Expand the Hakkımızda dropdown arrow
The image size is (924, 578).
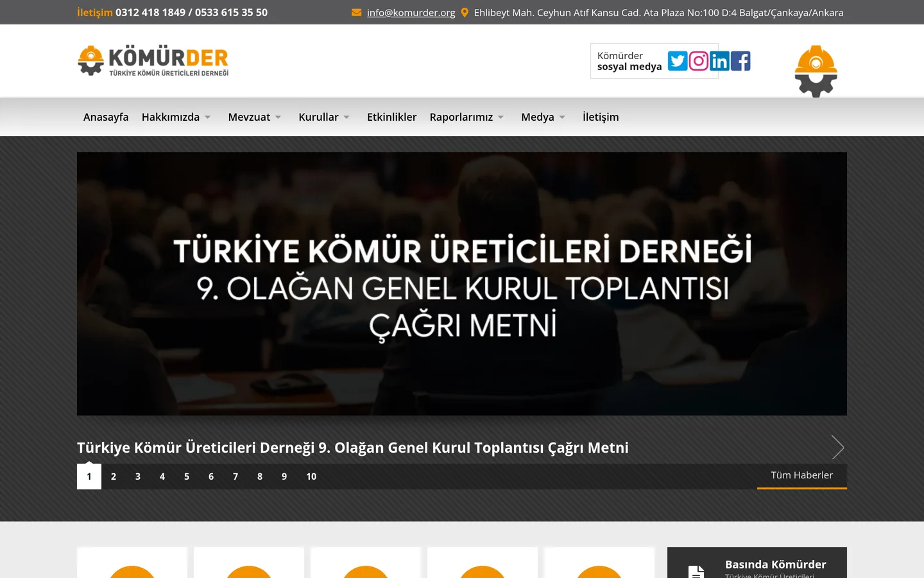[207, 118]
